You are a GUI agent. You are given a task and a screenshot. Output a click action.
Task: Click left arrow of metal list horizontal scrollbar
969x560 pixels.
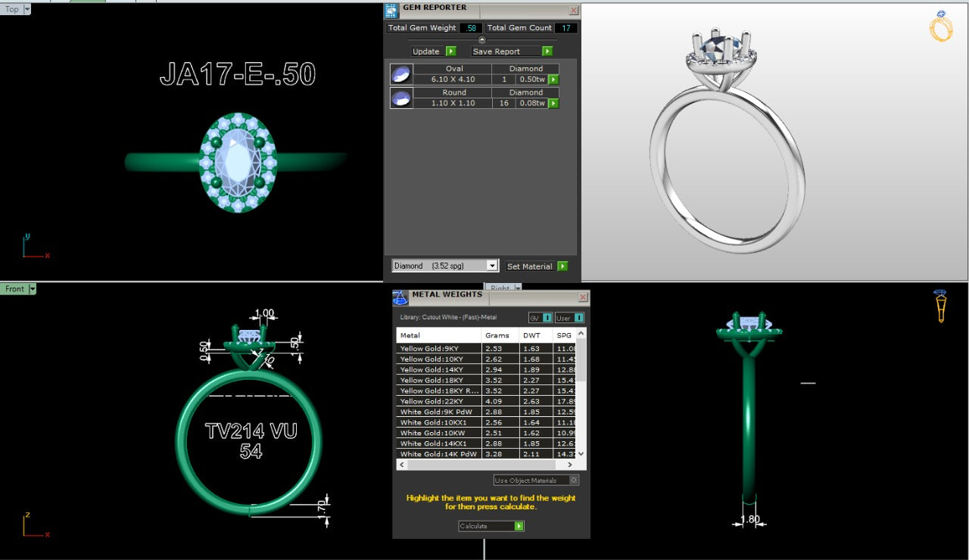(x=401, y=464)
